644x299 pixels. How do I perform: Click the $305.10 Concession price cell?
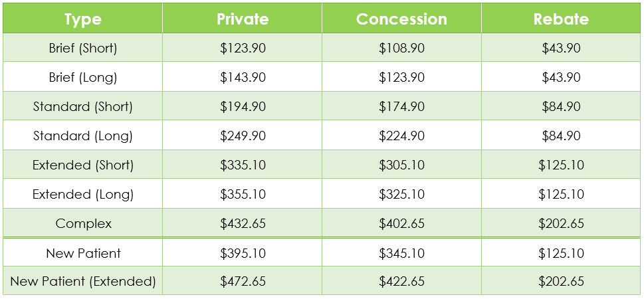[x=401, y=165]
